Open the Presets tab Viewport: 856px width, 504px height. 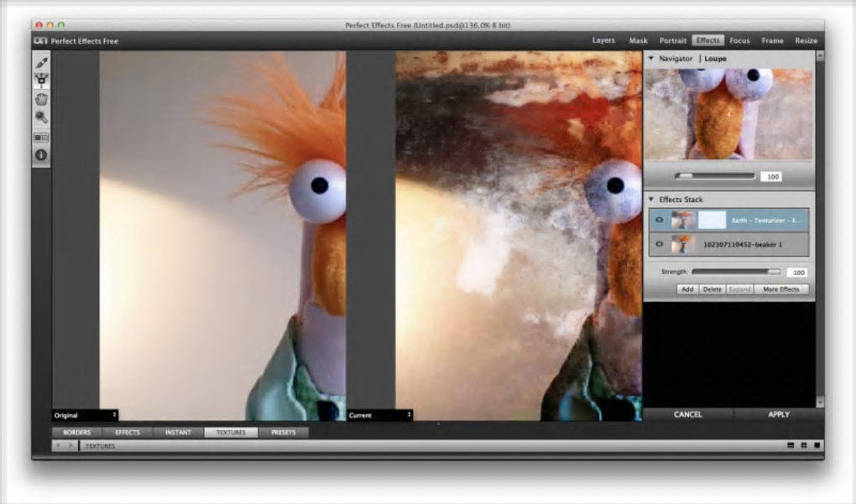[284, 433]
